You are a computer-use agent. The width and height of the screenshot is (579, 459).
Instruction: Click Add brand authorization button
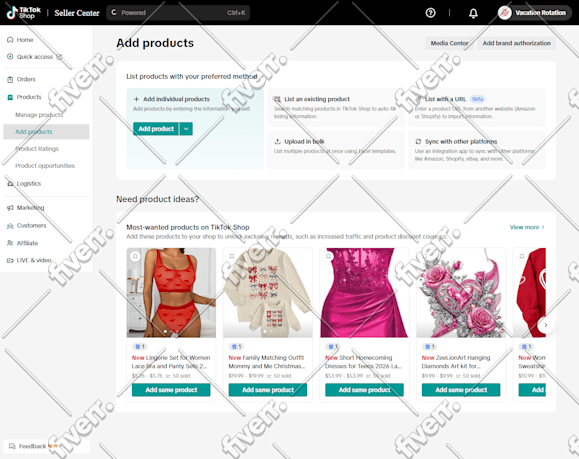click(x=517, y=43)
